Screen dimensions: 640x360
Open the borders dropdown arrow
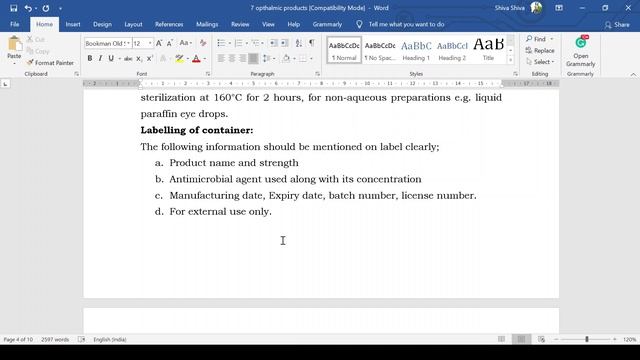[x=311, y=59]
